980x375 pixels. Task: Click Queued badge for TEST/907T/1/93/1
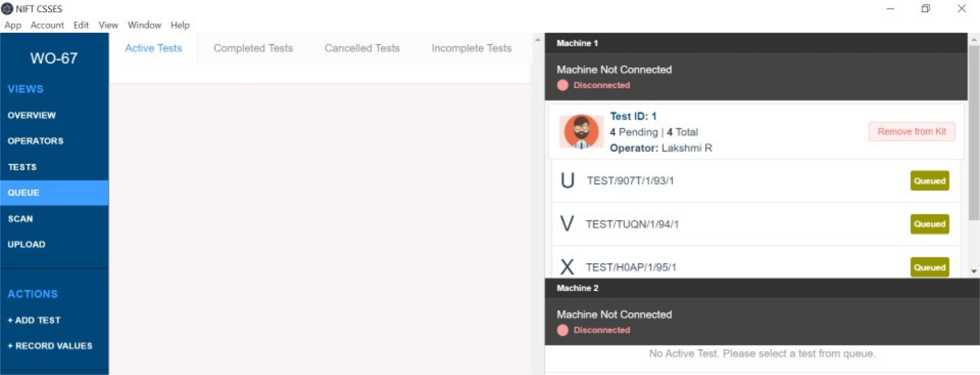point(930,181)
